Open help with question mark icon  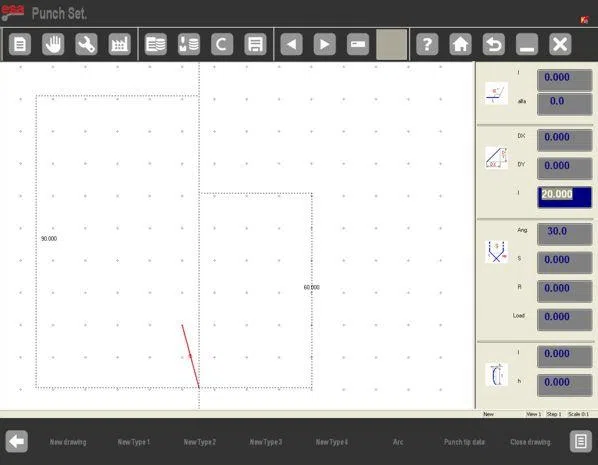pos(427,44)
